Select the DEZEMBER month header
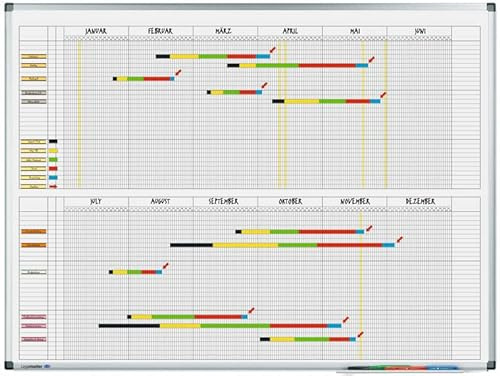Viewport: 500px width, 376px height. click(x=420, y=201)
